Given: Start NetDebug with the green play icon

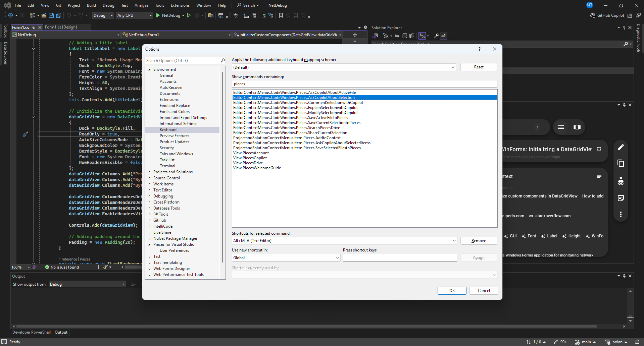Looking at the screenshot, I should 158,15.
